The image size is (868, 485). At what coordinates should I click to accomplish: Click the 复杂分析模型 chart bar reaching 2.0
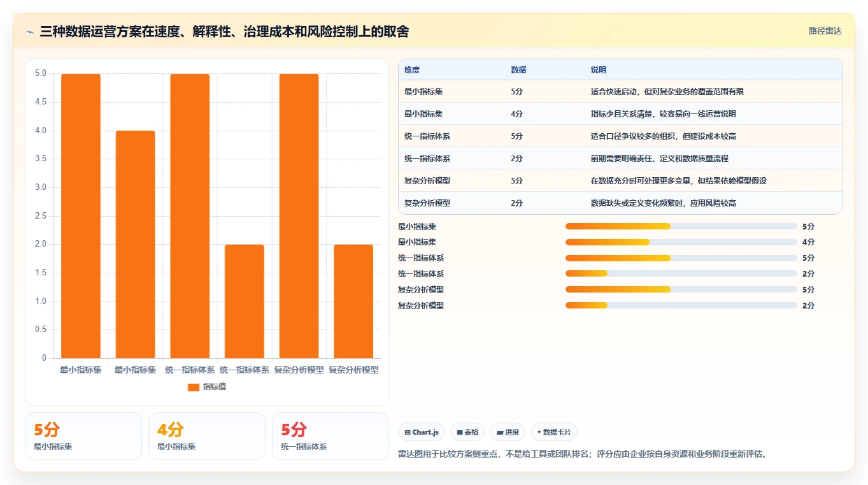pyautogui.click(x=353, y=301)
